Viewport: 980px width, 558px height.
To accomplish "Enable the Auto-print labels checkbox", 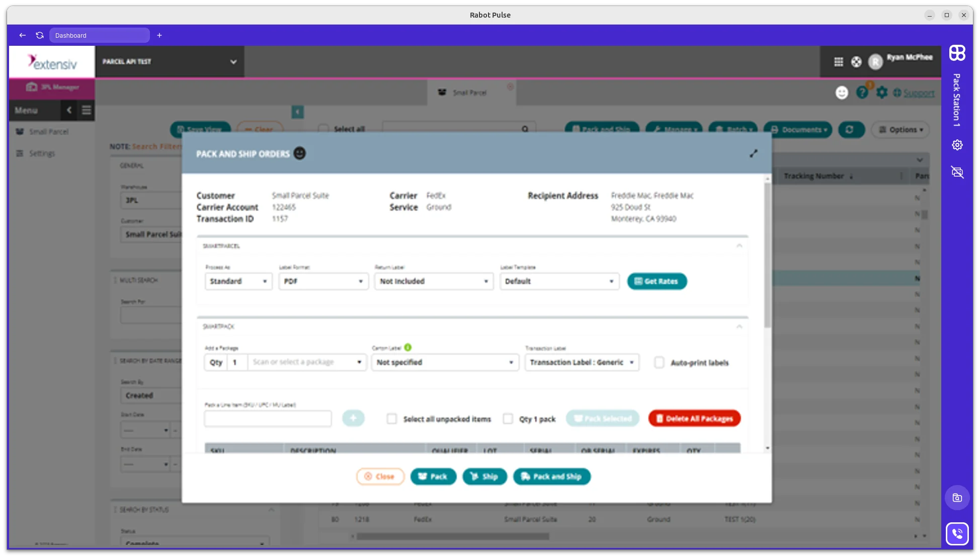I will [x=659, y=362].
